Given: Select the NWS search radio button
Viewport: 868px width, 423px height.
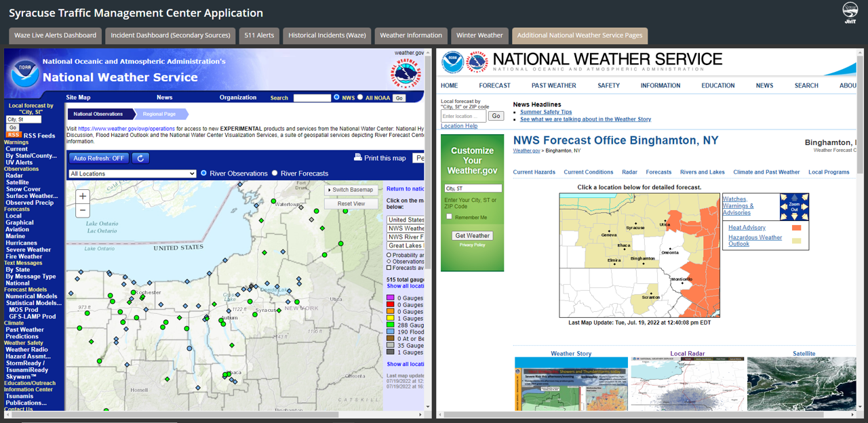Looking at the screenshot, I should click(337, 98).
